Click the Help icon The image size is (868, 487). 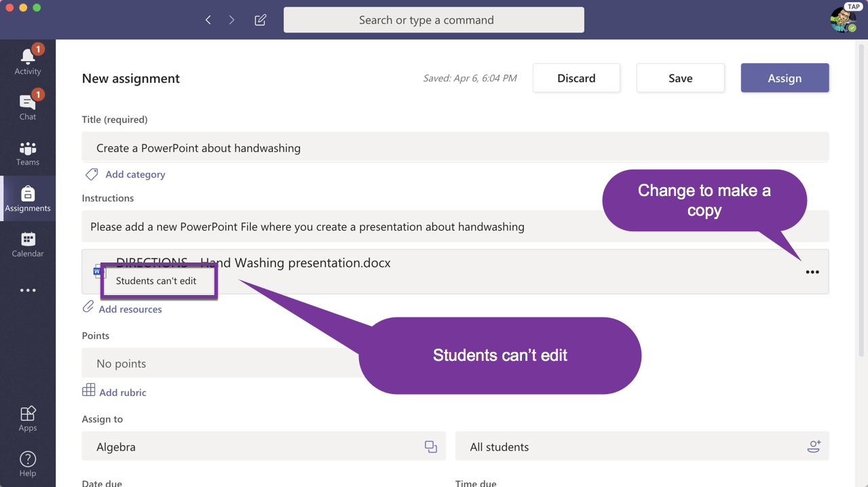28,463
